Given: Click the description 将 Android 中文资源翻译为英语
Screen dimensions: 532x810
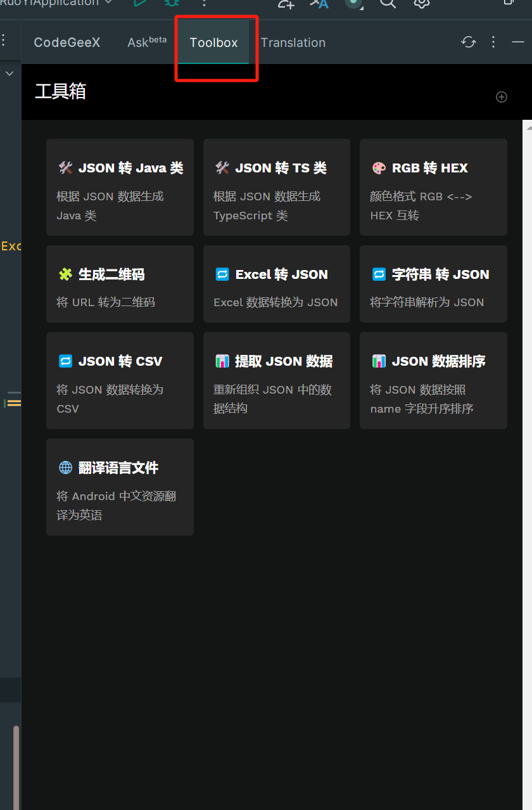Looking at the screenshot, I should coord(117,505).
